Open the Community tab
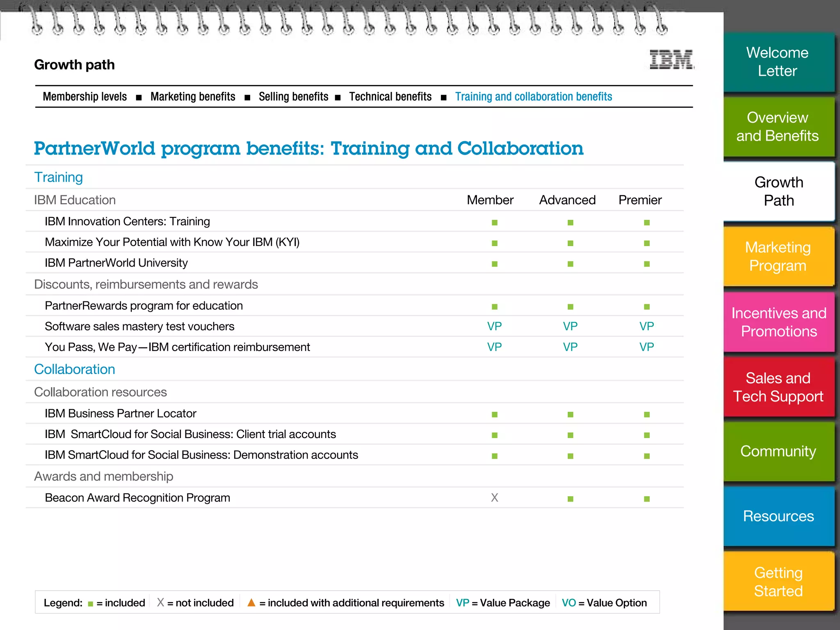The height and width of the screenshot is (630, 840). click(x=778, y=452)
